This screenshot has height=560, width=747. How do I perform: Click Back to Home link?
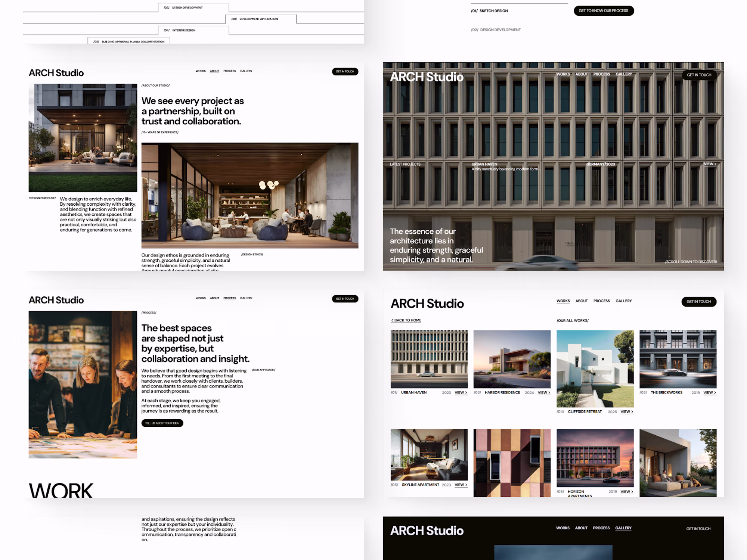tap(406, 320)
